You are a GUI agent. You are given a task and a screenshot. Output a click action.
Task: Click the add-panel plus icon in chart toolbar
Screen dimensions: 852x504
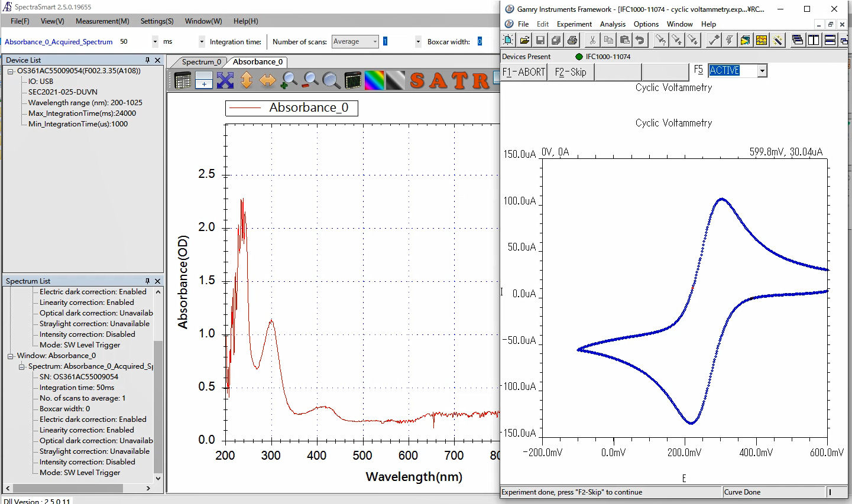204,80
